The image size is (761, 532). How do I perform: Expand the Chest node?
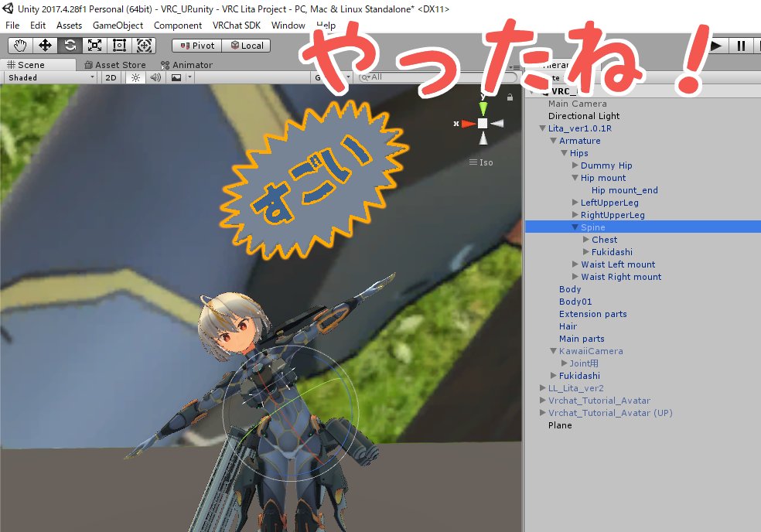point(585,239)
